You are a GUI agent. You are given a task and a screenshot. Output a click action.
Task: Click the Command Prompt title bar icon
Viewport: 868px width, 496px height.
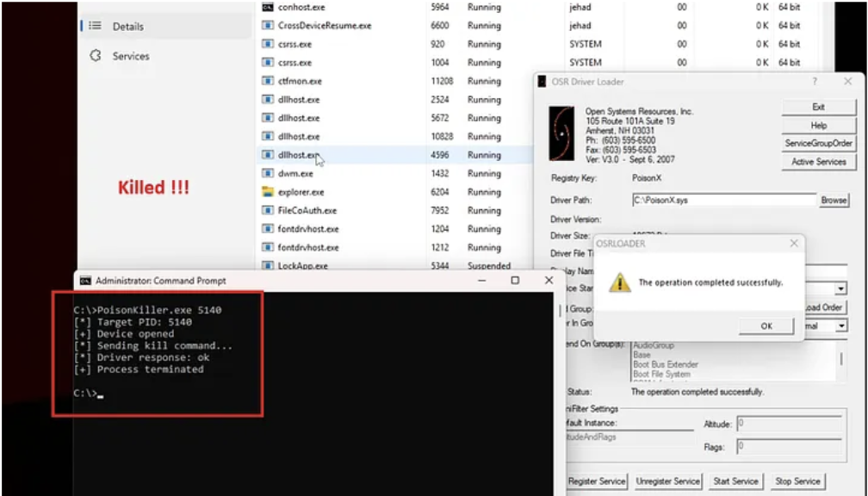click(x=85, y=281)
